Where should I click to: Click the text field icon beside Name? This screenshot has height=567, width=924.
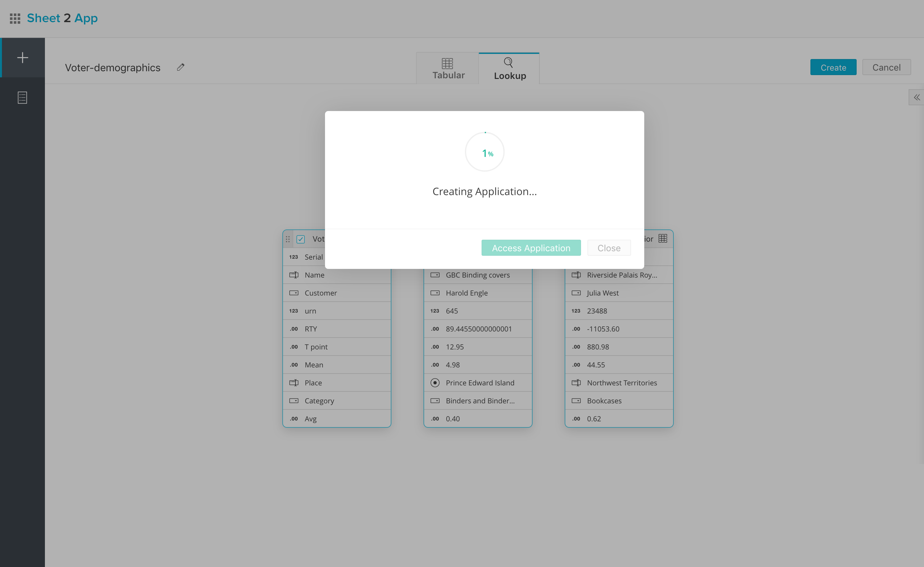(294, 275)
